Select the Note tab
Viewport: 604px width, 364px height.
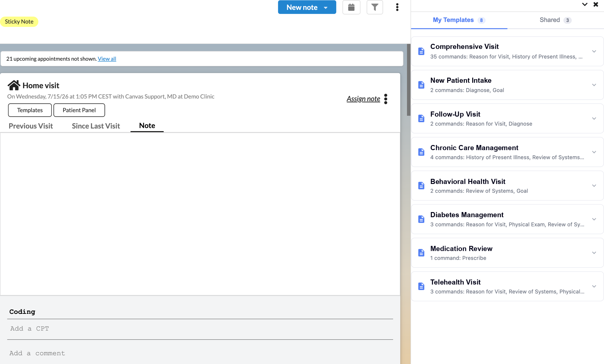pyautogui.click(x=147, y=126)
